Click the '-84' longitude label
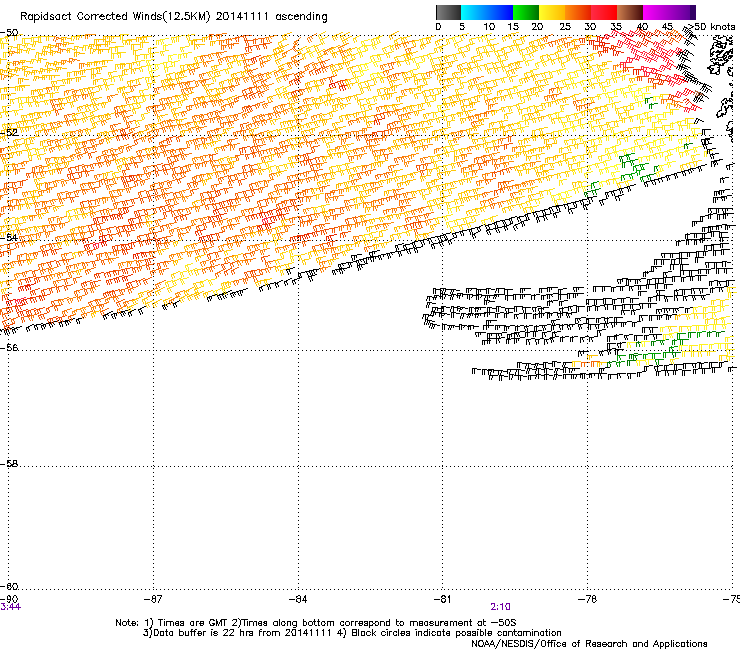The height and width of the screenshot is (650, 740). 298,599
